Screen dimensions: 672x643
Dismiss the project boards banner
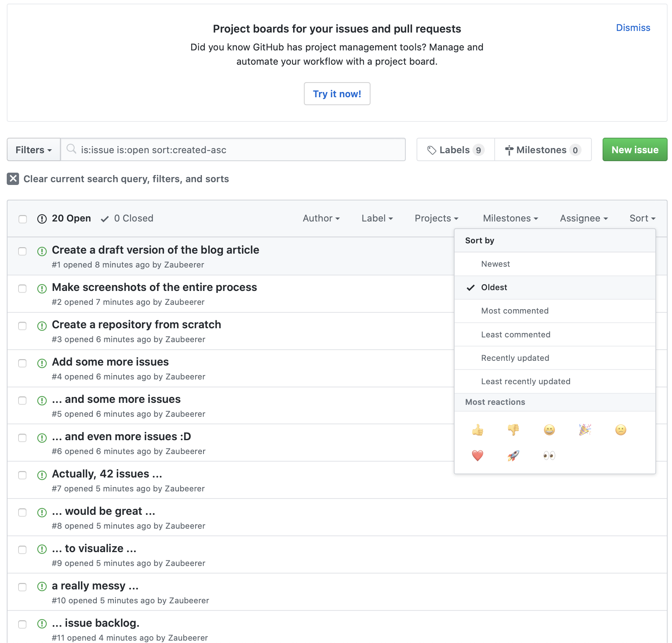pos(633,28)
